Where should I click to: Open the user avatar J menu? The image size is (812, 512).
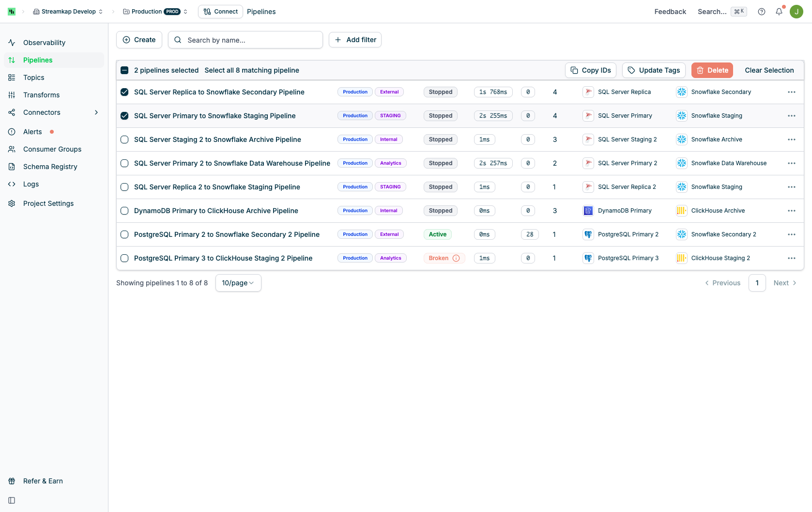[x=797, y=12]
